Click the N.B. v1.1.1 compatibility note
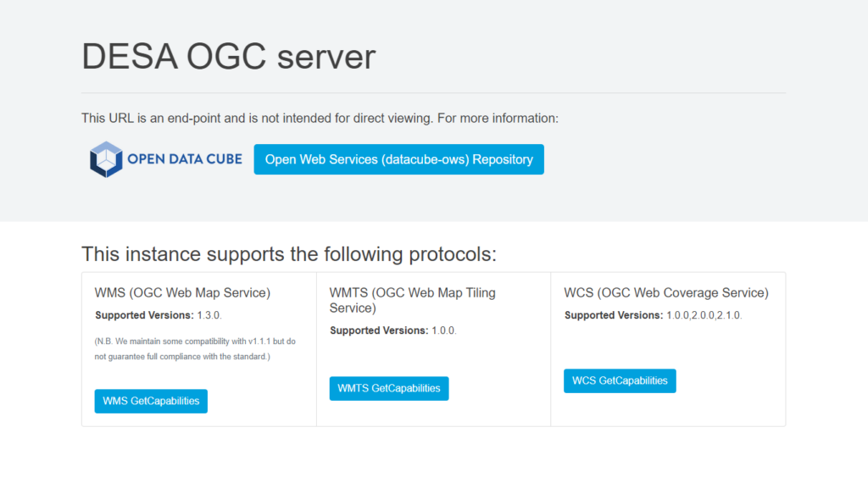Screen dimensions: 868x494 [x=194, y=348]
